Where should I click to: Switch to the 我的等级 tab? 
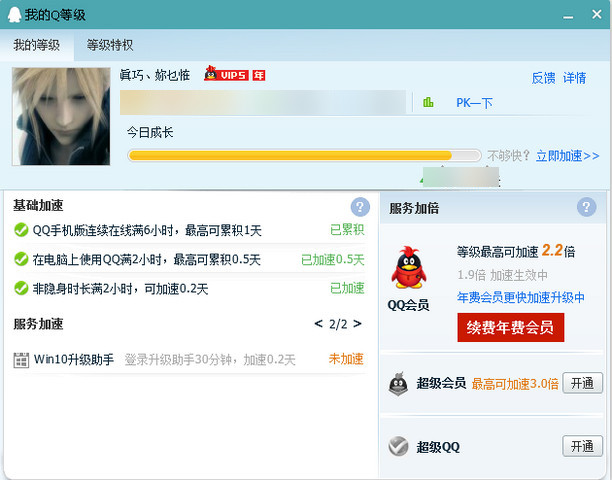pyautogui.click(x=36, y=45)
